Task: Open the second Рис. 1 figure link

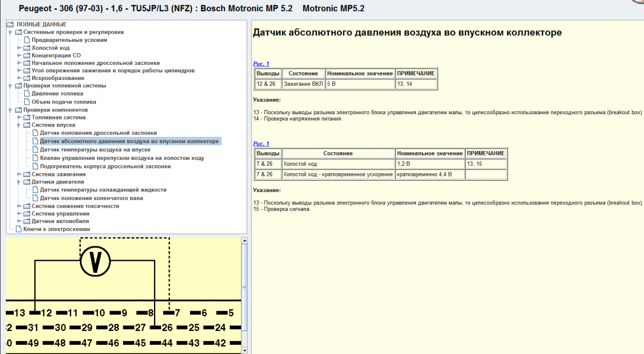Action: coord(261,144)
